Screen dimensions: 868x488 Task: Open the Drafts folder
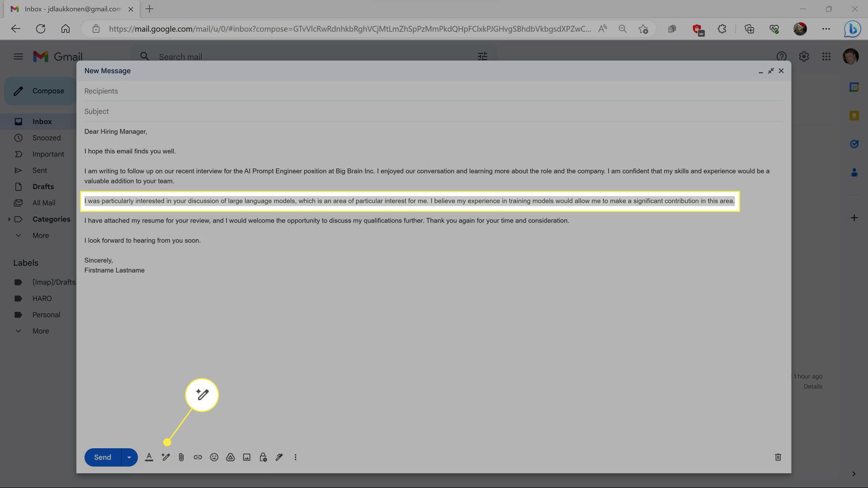point(43,187)
